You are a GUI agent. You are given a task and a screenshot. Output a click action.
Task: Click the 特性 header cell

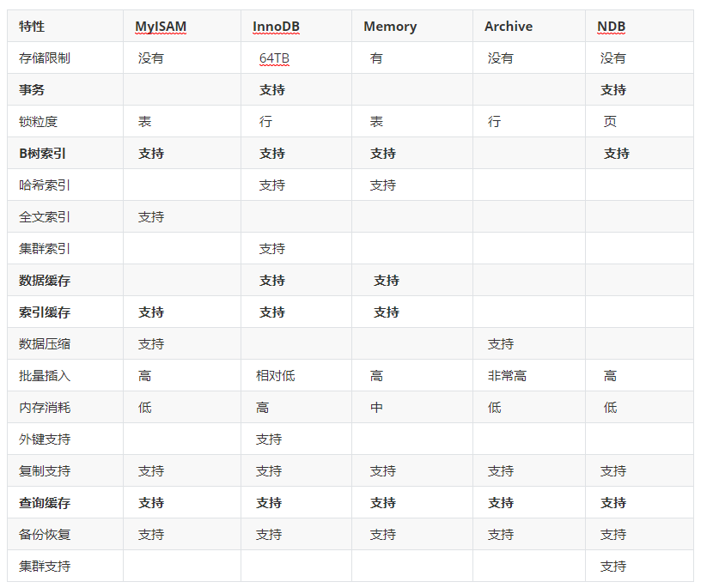32,27
